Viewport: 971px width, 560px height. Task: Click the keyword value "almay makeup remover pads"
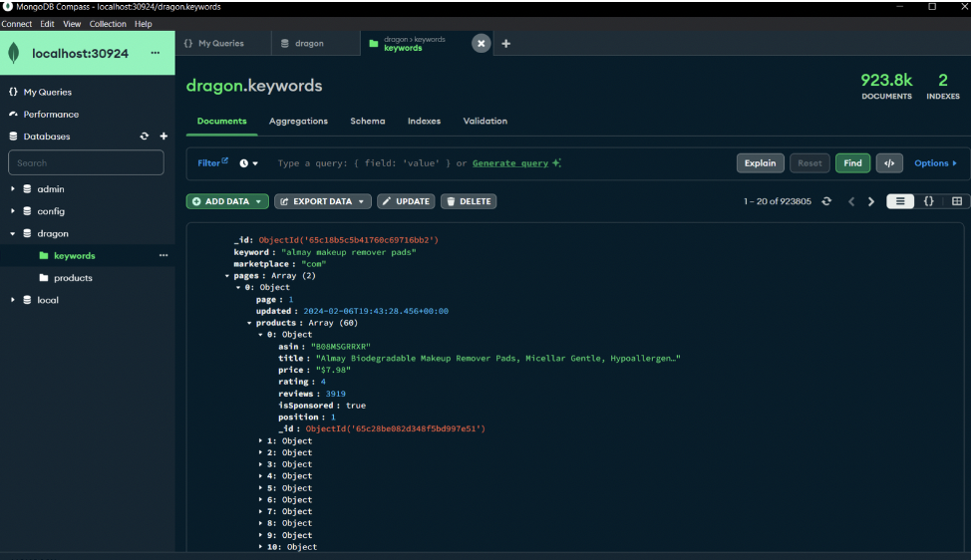[x=349, y=252]
